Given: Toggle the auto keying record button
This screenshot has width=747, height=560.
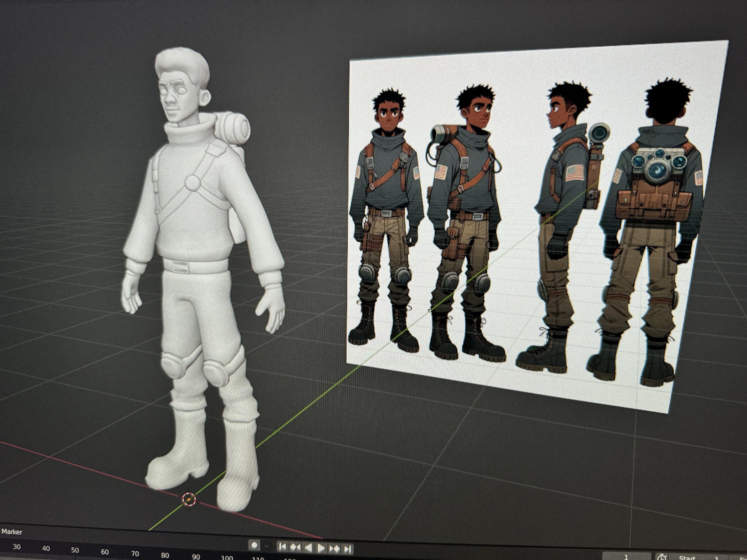Looking at the screenshot, I should pos(254,545).
